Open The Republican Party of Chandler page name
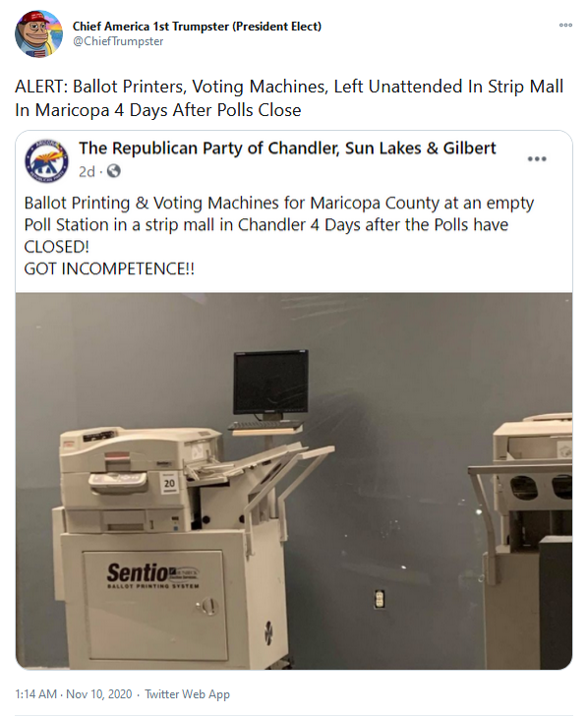The image size is (588, 717). pyautogui.click(x=287, y=149)
